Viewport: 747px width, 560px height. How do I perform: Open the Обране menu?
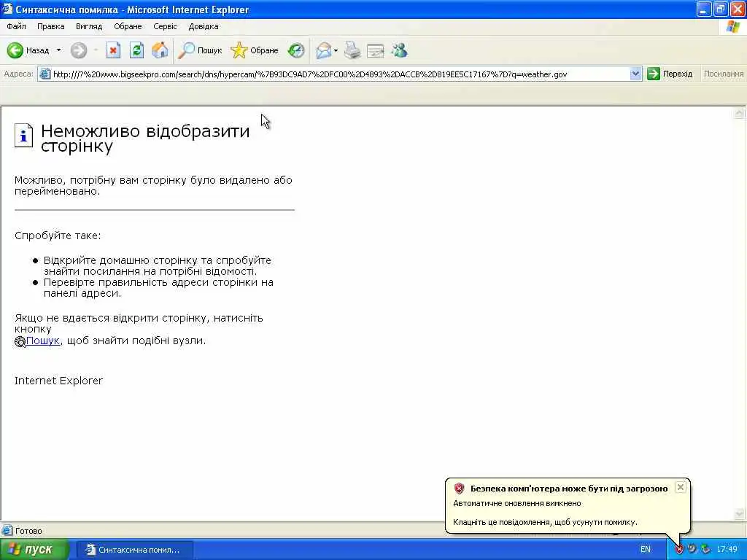(128, 26)
